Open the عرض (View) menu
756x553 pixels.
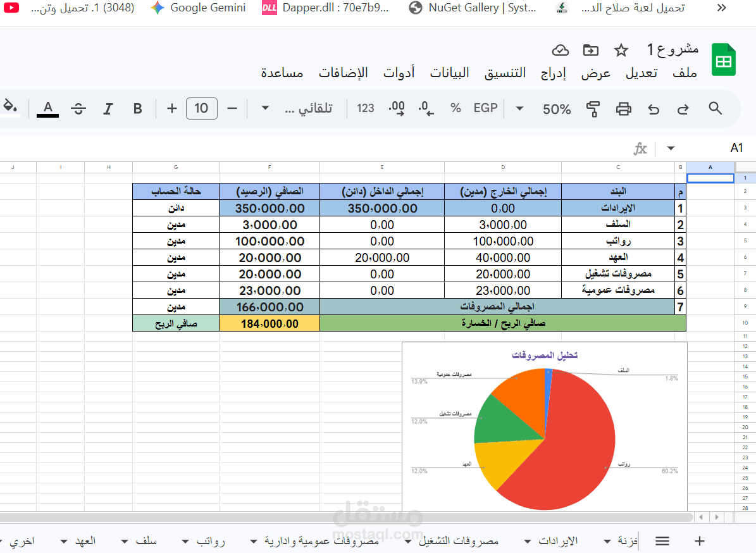coord(595,73)
